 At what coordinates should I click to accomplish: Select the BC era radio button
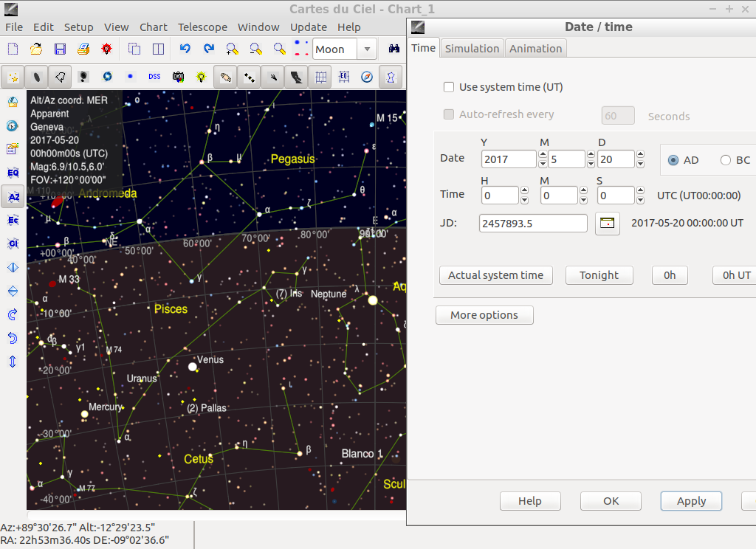pyautogui.click(x=725, y=160)
